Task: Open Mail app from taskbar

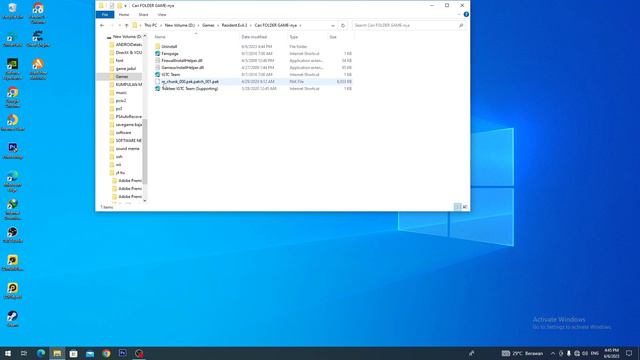Action: [90, 353]
